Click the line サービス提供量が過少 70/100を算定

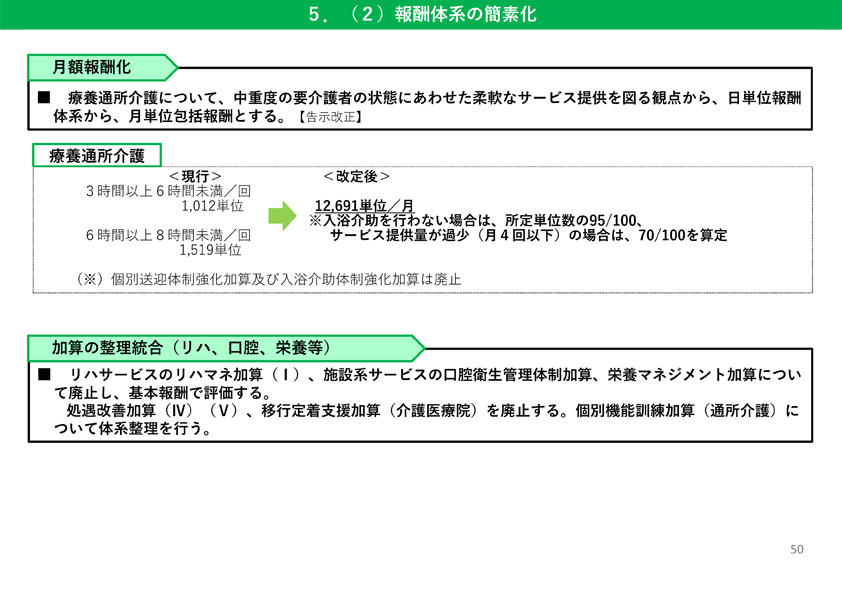tap(528, 235)
